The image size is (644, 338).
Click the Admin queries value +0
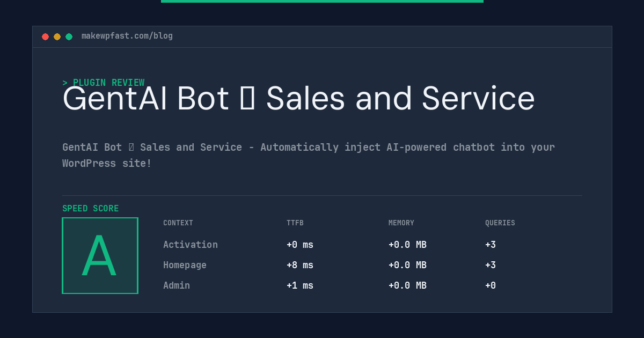[x=491, y=285]
